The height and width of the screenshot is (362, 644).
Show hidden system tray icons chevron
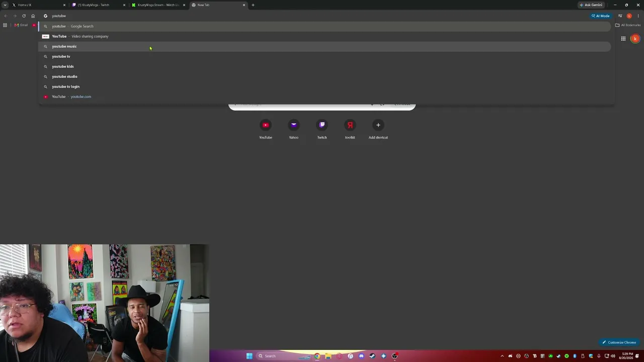tap(502, 356)
